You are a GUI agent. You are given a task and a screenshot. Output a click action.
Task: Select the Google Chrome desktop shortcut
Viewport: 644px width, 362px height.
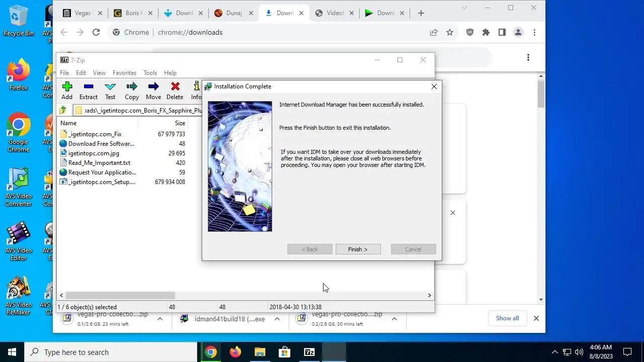[19, 133]
